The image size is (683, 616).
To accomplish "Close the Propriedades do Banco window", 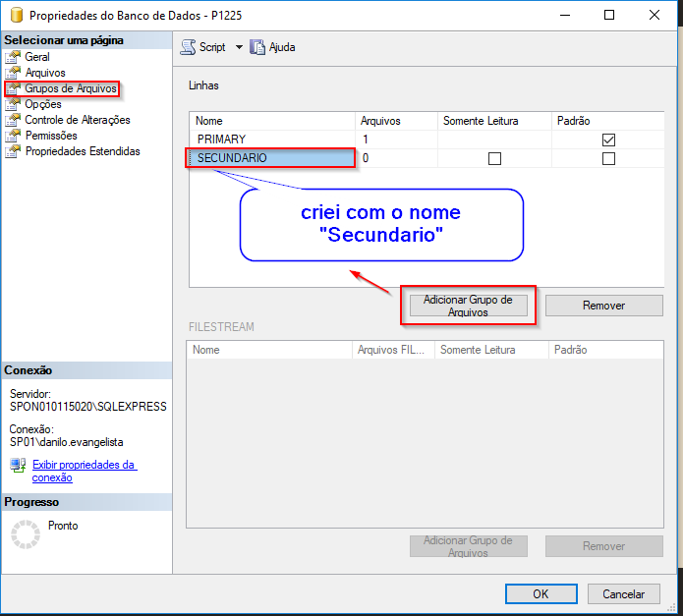I will click(655, 16).
